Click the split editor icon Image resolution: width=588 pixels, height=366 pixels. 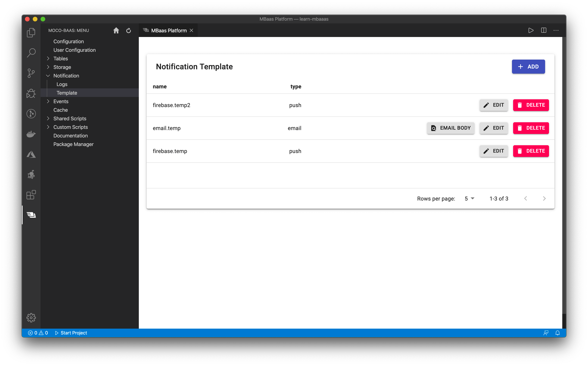click(543, 31)
